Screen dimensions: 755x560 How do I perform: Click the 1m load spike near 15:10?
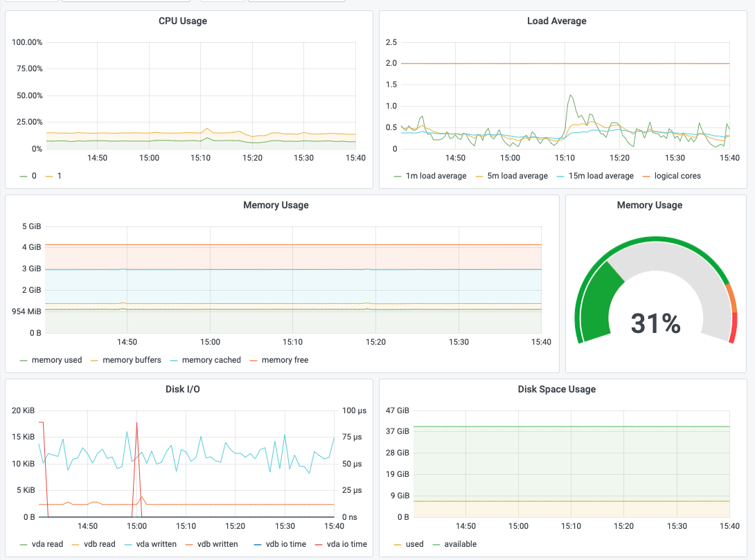[x=571, y=96]
